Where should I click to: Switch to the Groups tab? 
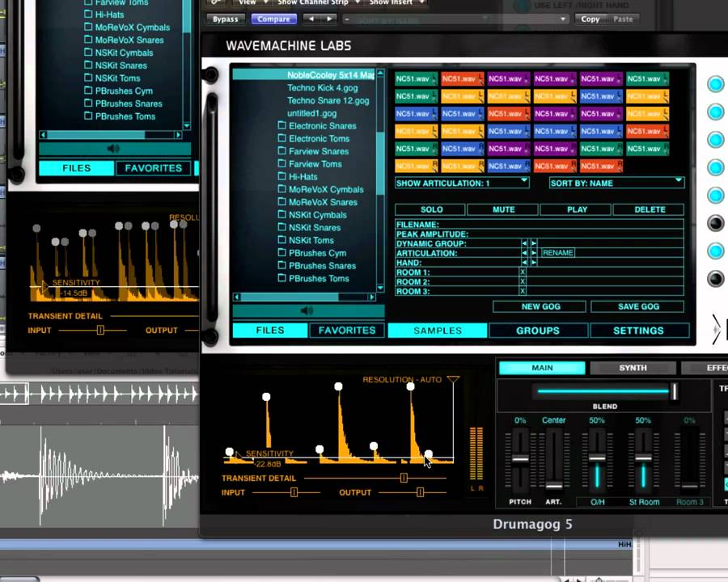click(538, 331)
